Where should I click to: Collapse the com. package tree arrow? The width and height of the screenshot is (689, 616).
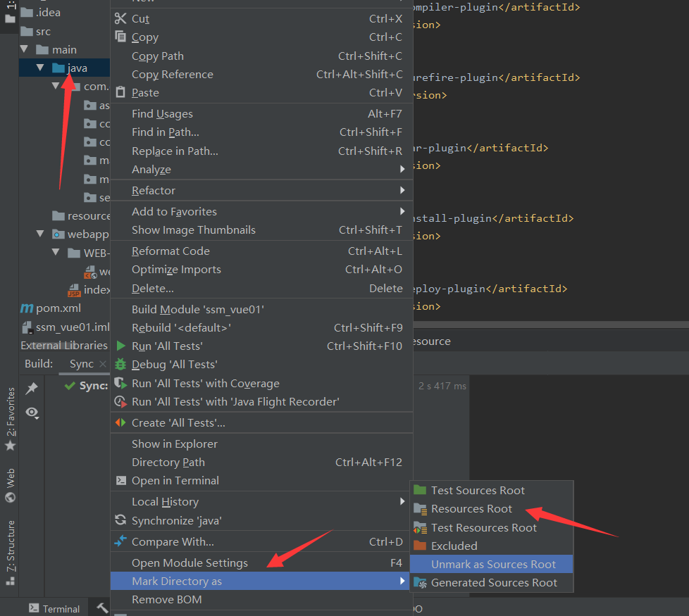[x=56, y=86]
